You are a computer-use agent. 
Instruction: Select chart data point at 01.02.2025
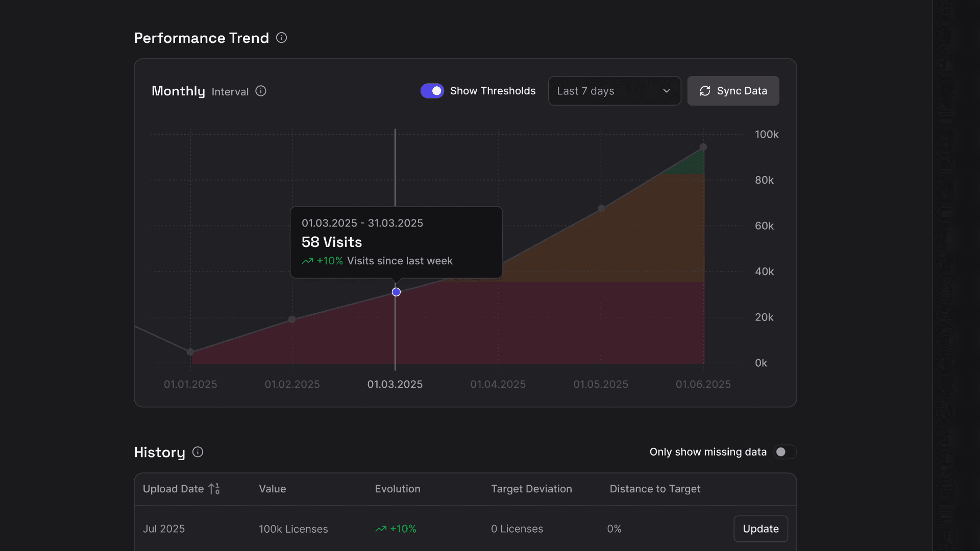tap(292, 319)
